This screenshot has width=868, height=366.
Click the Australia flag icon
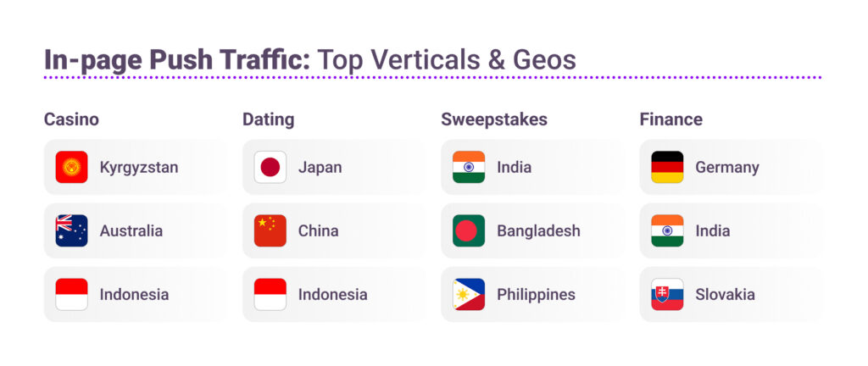tap(71, 230)
